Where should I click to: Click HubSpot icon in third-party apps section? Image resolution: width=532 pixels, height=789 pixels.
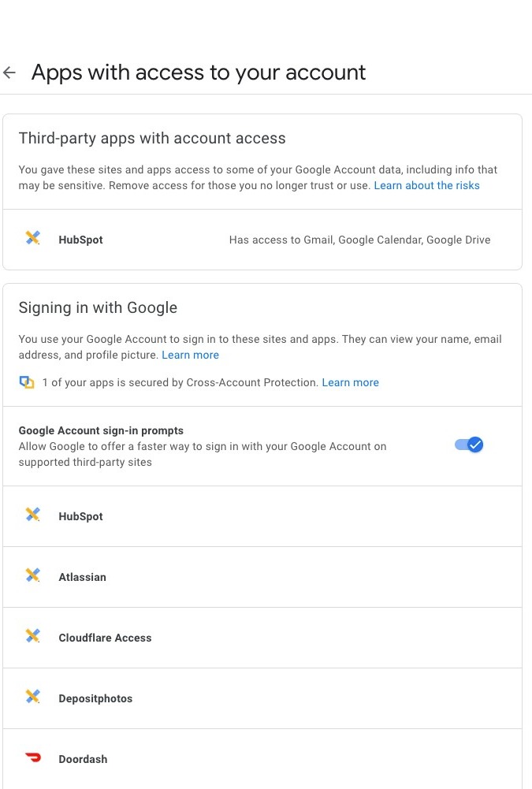32,238
